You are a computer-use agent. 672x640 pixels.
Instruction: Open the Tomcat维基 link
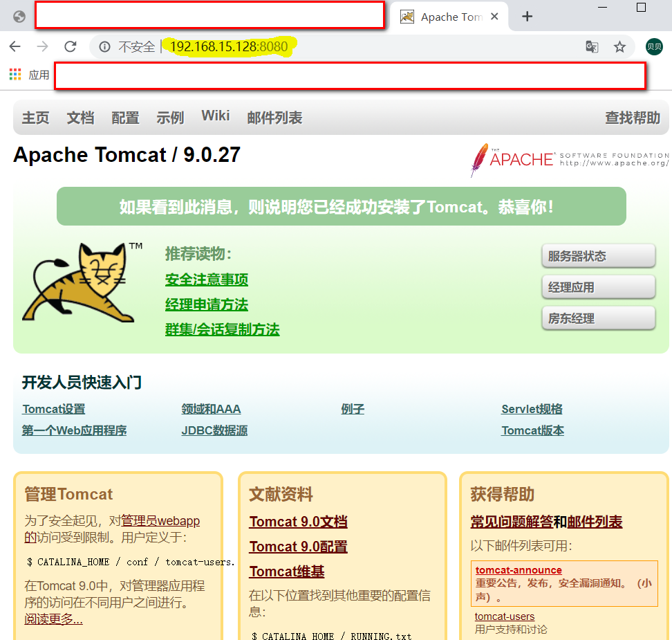tap(287, 572)
